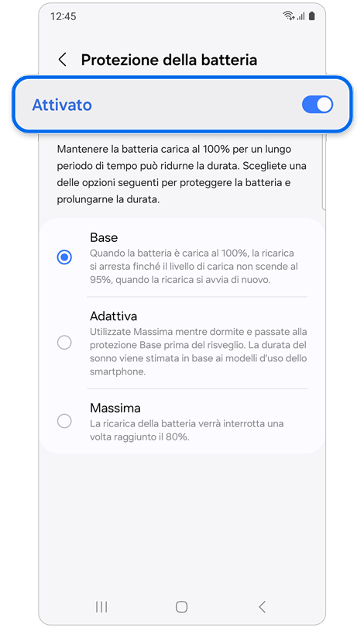This screenshot has height=628, width=364.
Task: Tap the Wi-Fi status icon
Action: click(288, 16)
